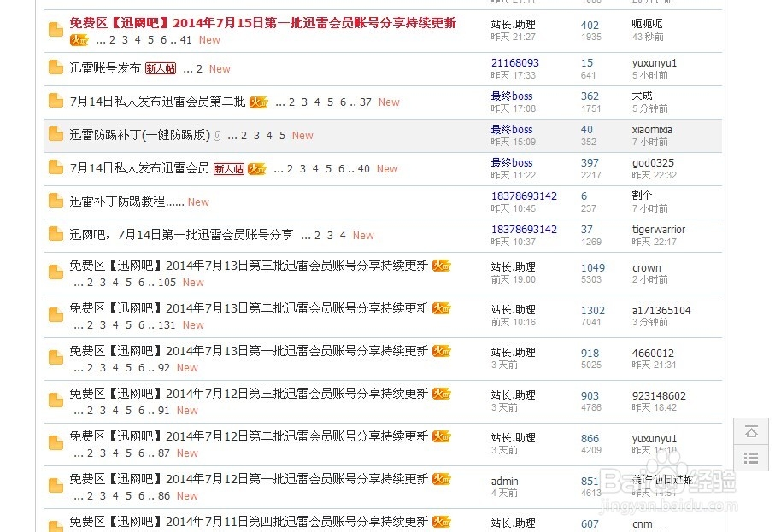Open last poster a171365104 profile
This screenshot has height=532, width=781.
pyautogui.click(x=661, y=311)
